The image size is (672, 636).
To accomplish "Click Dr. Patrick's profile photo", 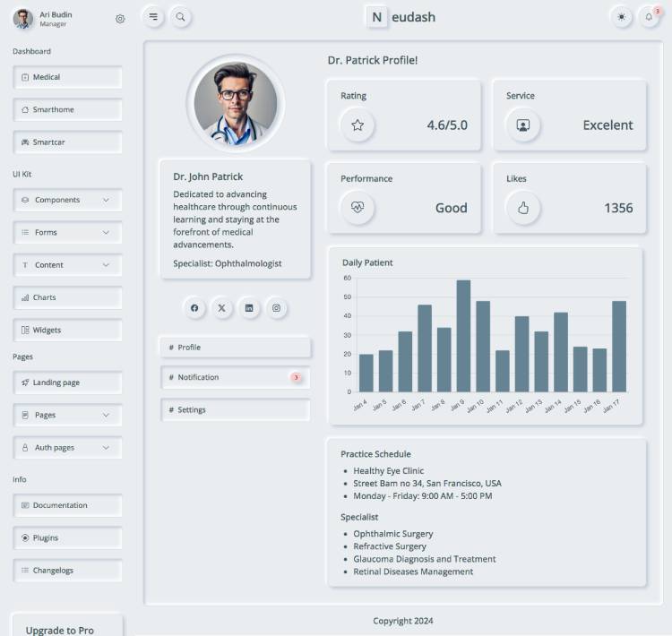I will [236, 102].
